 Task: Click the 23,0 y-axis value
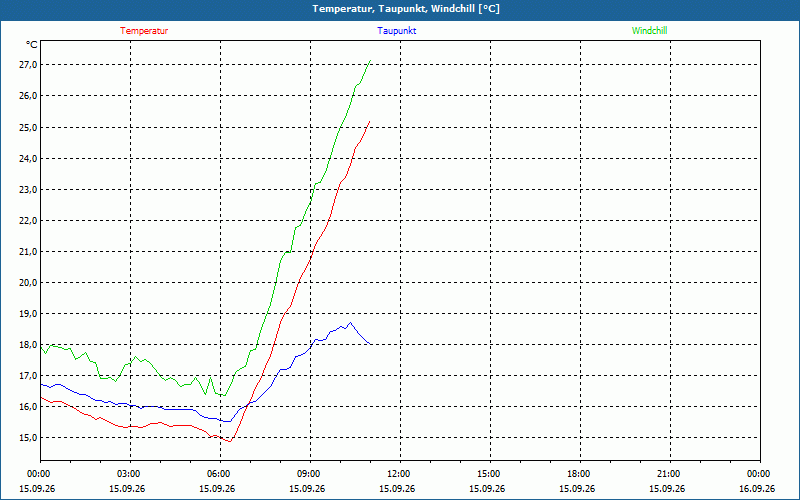pyautogui.click(x=27, y=189)
